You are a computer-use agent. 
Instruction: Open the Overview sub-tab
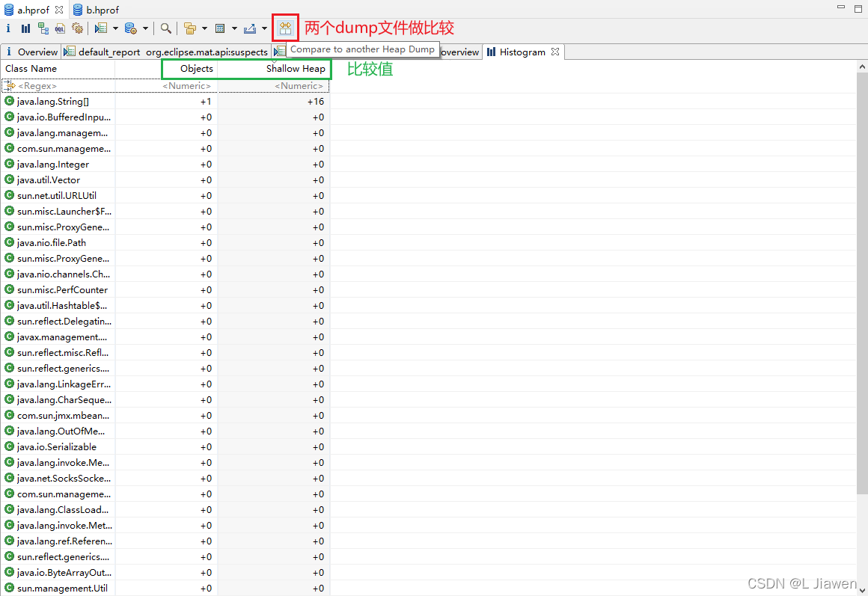click(31, 52)
